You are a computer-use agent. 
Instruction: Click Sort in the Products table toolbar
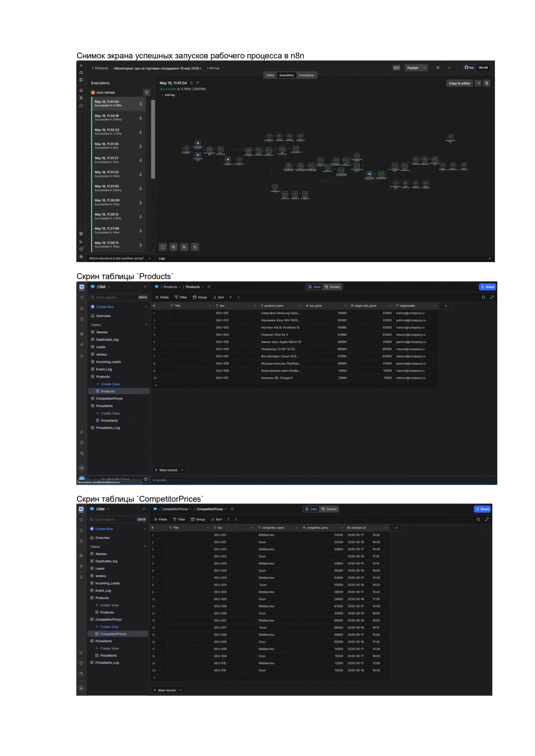tap(218, 297)
